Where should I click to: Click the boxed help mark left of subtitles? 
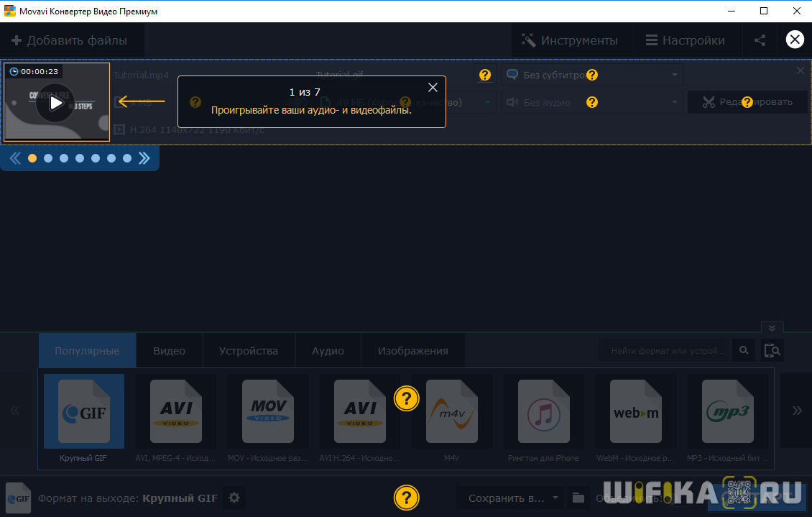pos(485,75)
